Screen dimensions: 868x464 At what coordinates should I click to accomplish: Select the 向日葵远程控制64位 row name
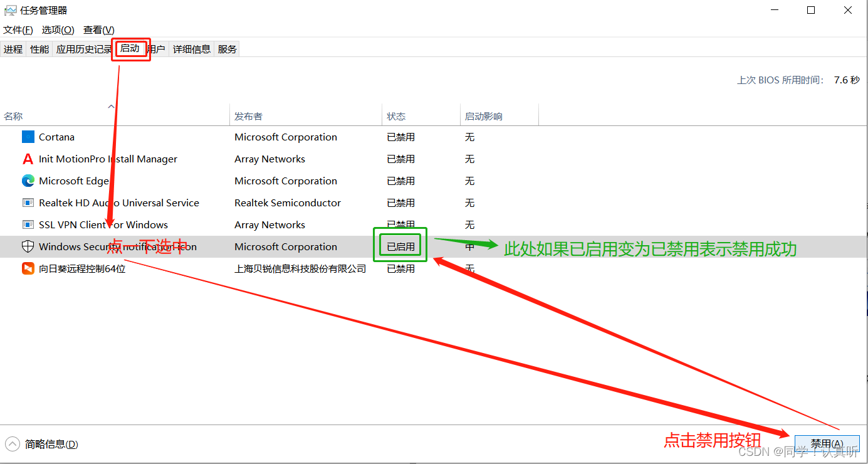[82, 268]
